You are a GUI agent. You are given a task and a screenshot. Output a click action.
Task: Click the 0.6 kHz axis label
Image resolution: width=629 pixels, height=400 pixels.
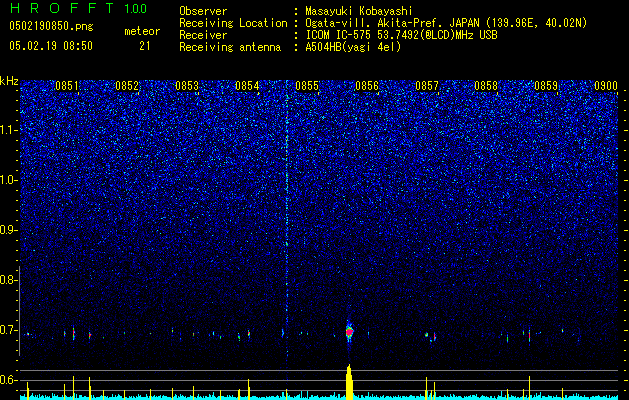coord(8,380)
